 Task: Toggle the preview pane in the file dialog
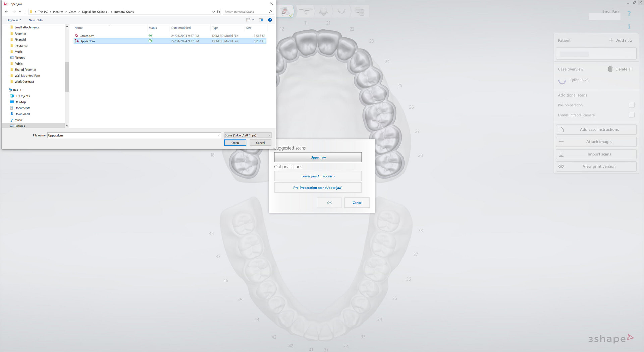point(261,20)
